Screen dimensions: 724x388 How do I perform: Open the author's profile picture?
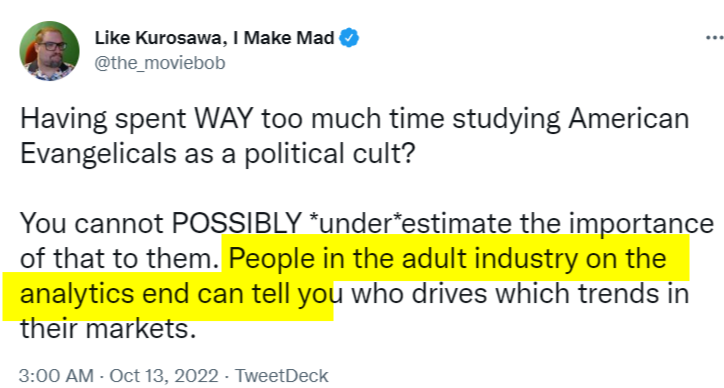click(49, 51)
